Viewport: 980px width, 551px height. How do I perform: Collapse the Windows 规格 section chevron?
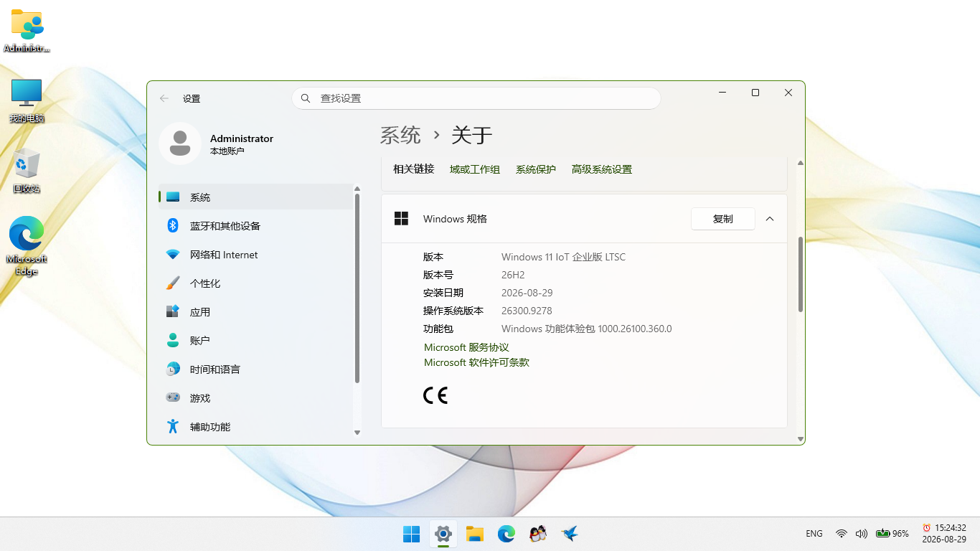coord(770,219)
